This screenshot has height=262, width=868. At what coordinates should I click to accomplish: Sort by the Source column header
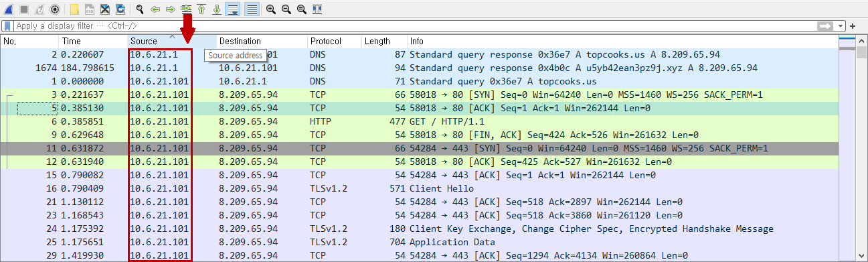point(172,42)
